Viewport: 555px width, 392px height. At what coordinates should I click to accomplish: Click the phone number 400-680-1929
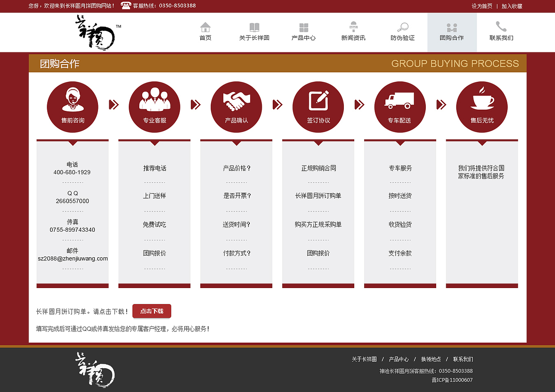point(72,172)
